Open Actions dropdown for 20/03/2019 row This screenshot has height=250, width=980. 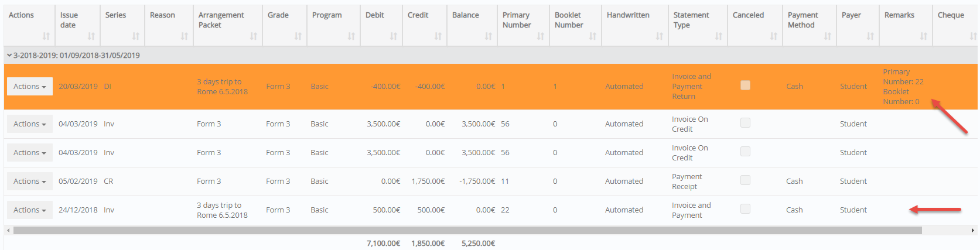(x=30, y=86)
